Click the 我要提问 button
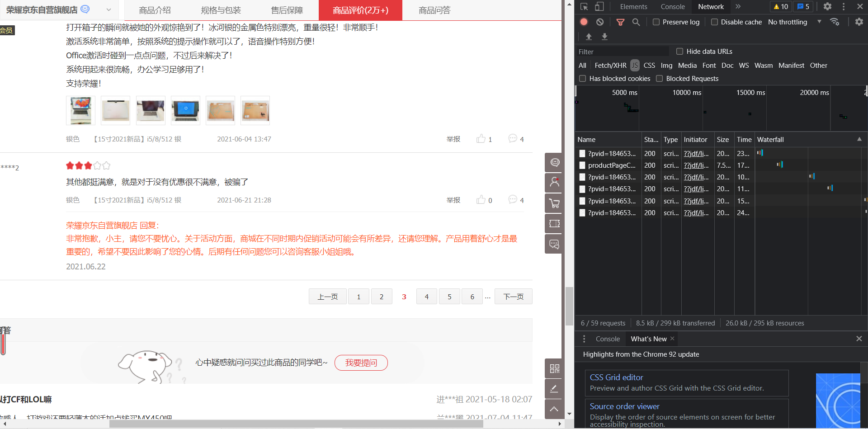868x429 pixels. [x=361, y=363]
